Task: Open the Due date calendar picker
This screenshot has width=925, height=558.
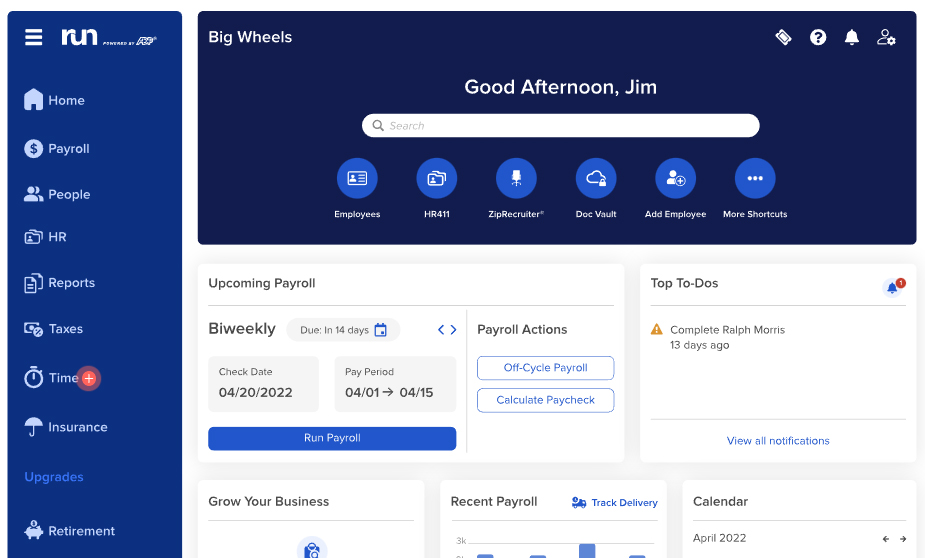Action: 380,330
